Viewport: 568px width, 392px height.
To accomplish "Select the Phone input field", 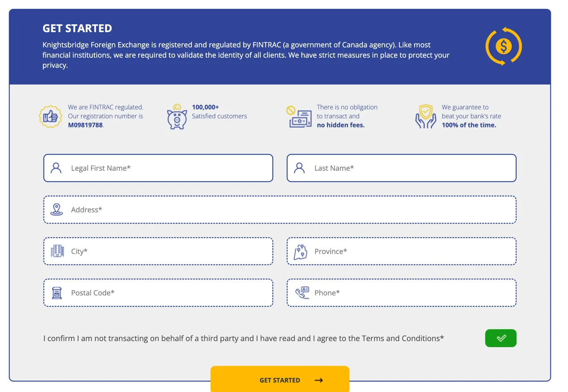I will pyautogui.click(x=402, y=293).
